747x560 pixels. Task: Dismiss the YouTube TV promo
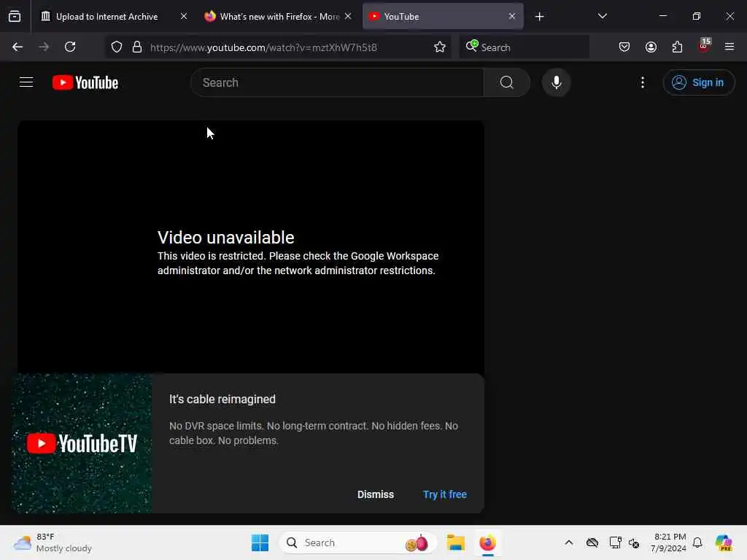pos(376,494)
